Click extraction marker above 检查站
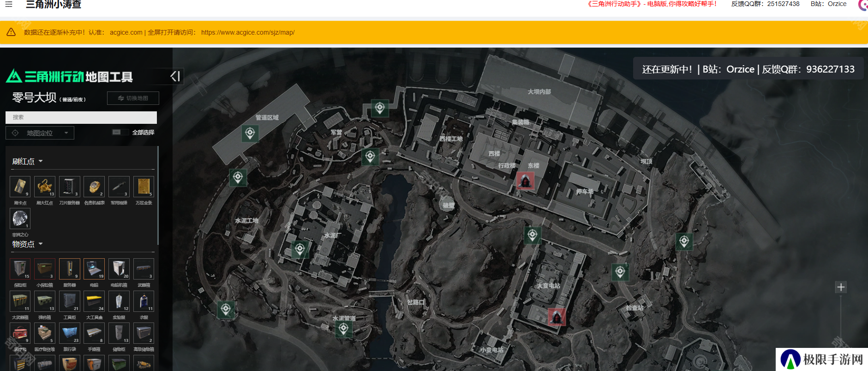 click(x=620, y=272)
